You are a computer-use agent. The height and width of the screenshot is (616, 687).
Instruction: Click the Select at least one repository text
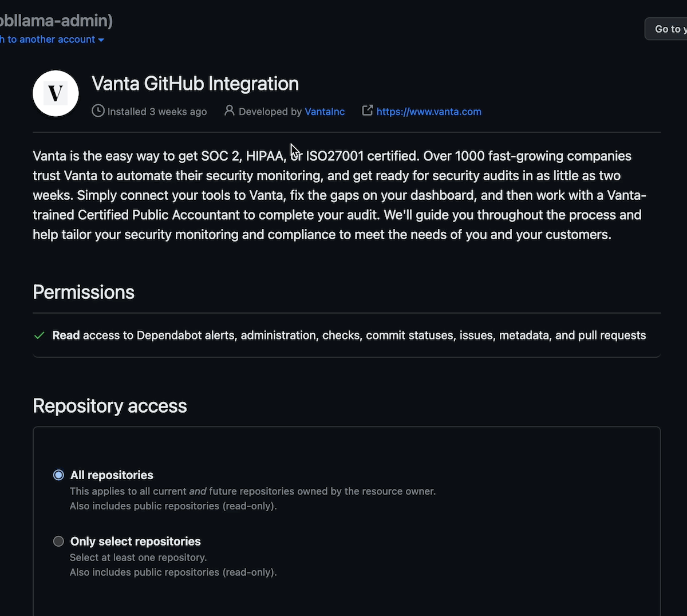click(x=138, y=558)
